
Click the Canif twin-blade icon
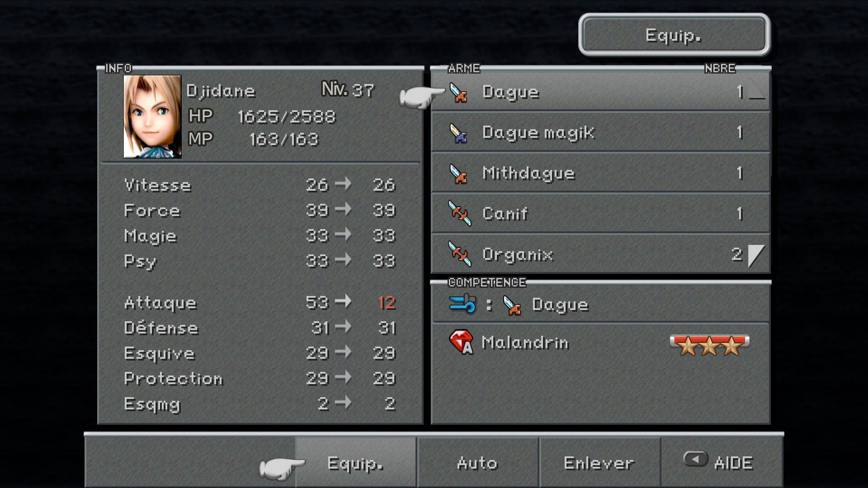[x=459, y=213]
